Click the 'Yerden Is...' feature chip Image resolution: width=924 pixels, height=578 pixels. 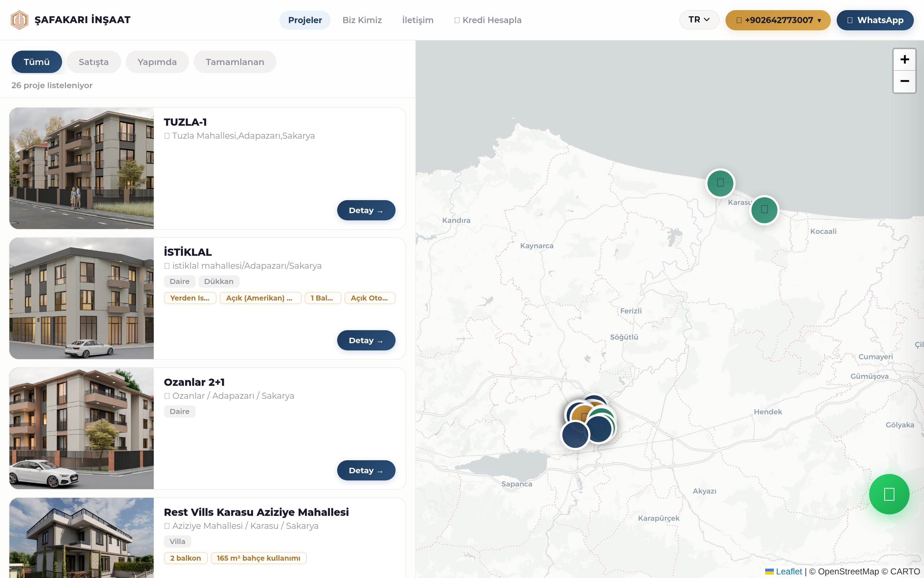click(190, 298)
